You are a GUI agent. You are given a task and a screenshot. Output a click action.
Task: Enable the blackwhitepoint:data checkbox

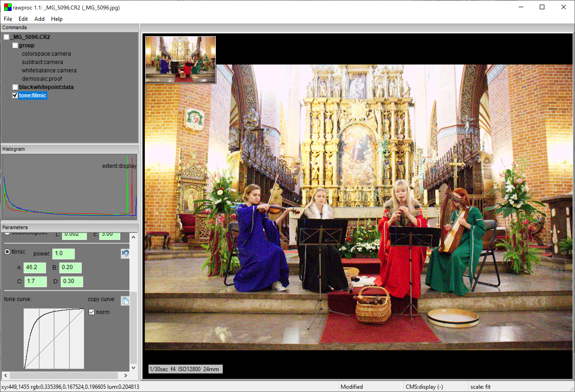(15, 87)
